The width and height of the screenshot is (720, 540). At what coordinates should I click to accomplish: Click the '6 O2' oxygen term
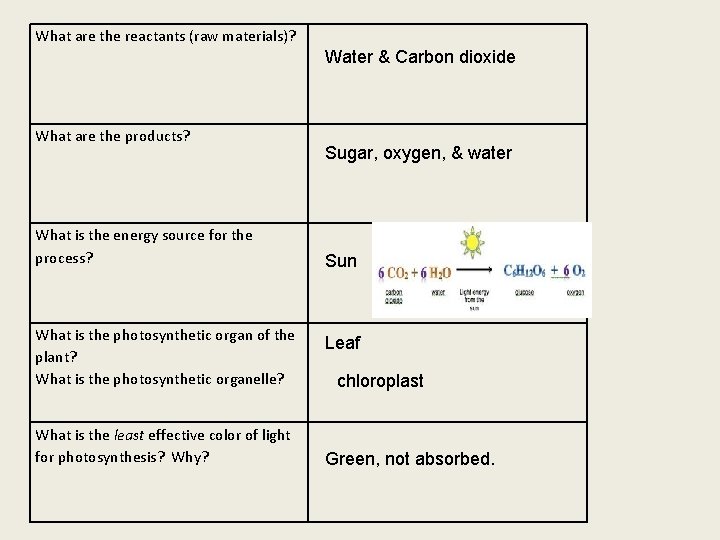(572, 270)
